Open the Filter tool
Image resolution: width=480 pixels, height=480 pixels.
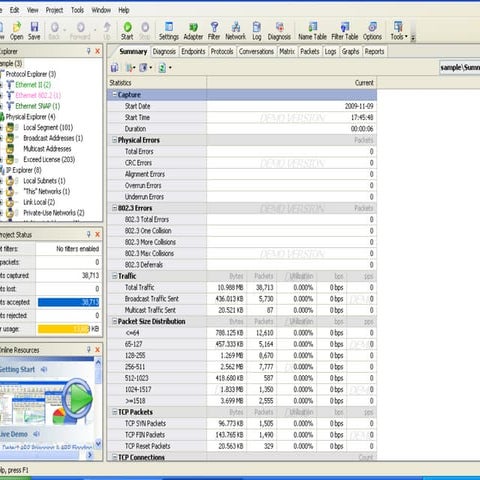[214, 31]
